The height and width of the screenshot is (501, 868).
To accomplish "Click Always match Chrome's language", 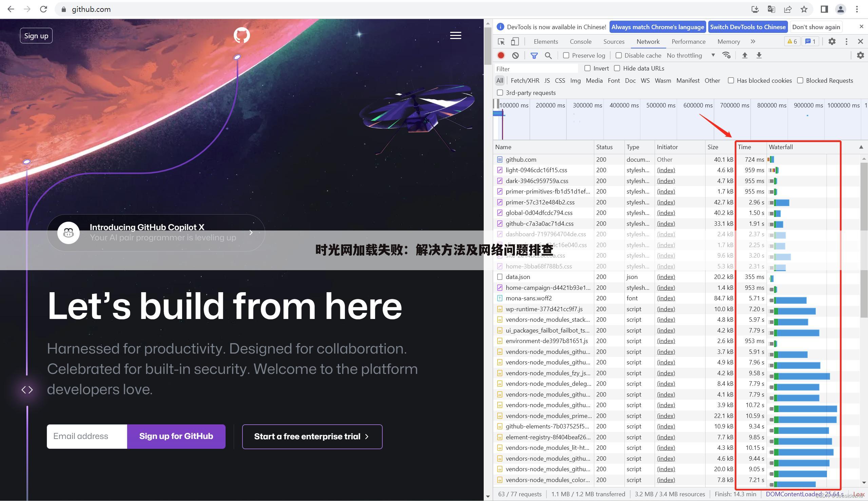I will 657,27.
